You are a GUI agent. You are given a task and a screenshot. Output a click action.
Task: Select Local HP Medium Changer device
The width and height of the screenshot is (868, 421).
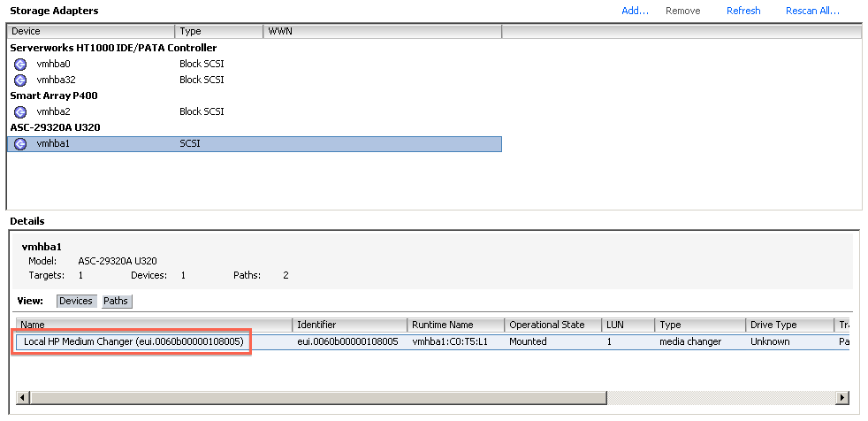pos(133,342)
